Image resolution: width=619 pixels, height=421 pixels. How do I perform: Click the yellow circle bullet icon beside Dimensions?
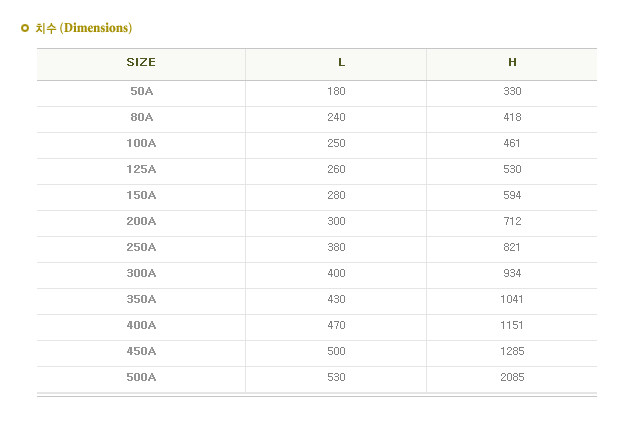[25, 28]
